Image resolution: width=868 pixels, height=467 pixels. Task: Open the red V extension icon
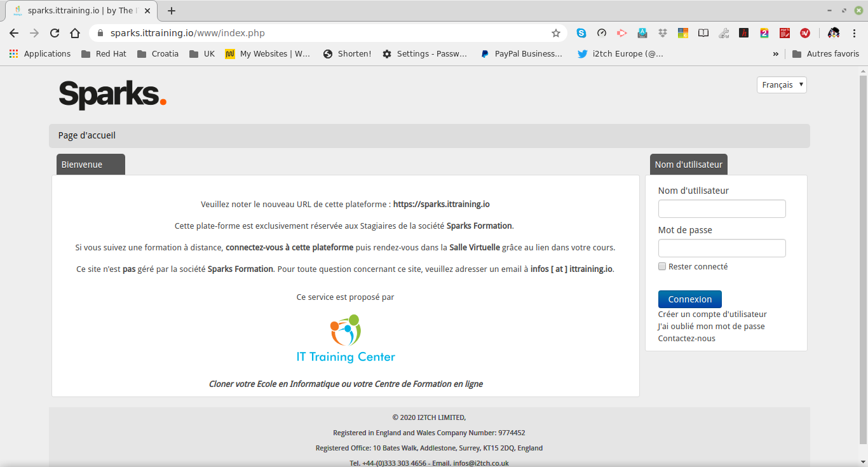(x=805, y=33)
